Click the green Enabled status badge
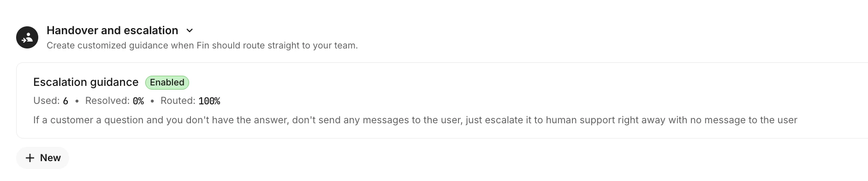 coord(167,82)
